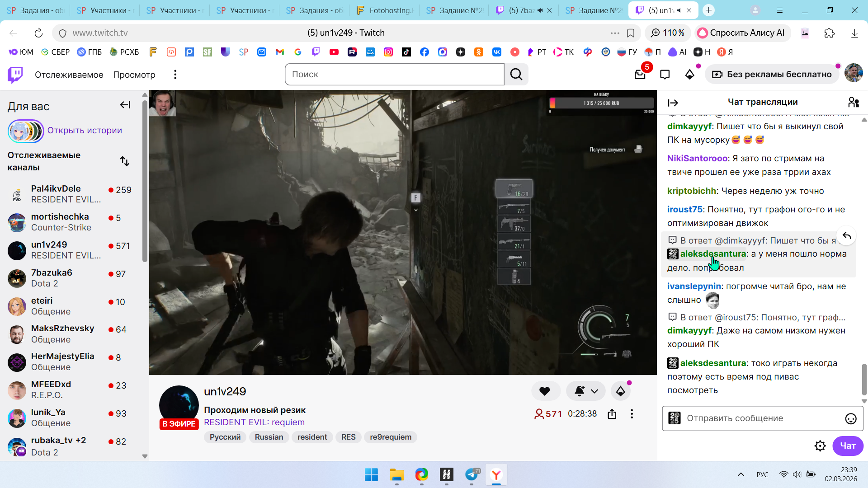Open the Twitch notifications inbox
The height and width of the screenshot is (488, 868).
point(640,75)
